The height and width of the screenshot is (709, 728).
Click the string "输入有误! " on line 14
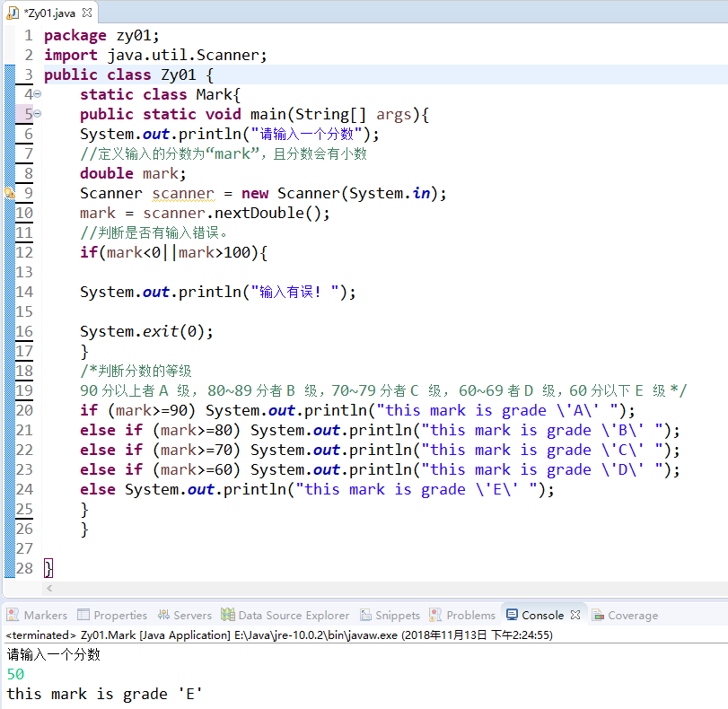point(294,292)
